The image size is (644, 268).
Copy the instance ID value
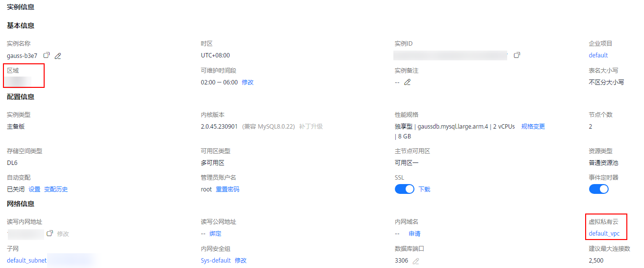point(517,55)
